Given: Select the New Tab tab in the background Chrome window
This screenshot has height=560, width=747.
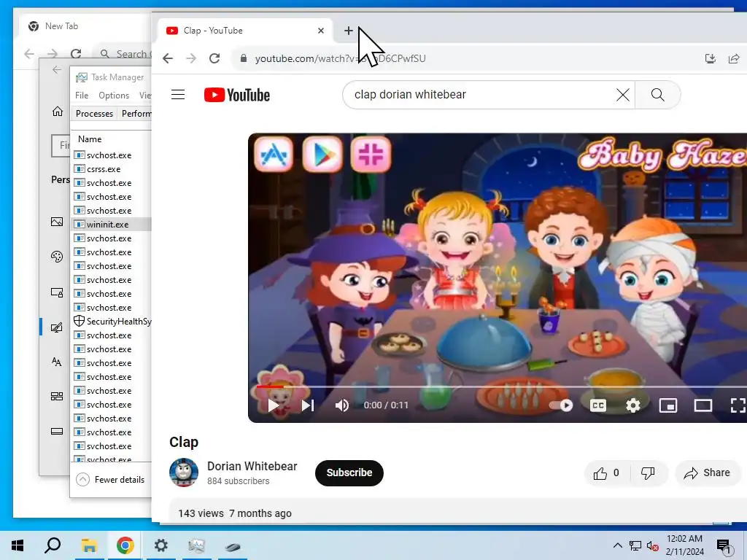Looking at the screenshot, I should [x=86, y=26].
